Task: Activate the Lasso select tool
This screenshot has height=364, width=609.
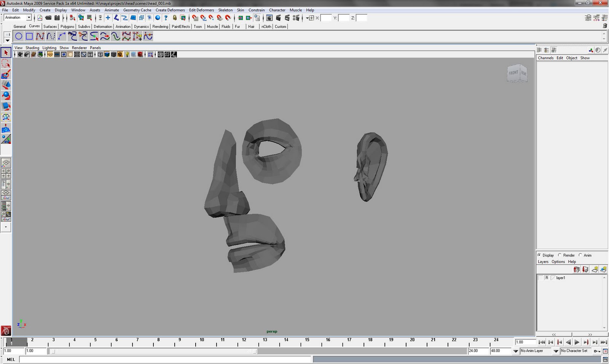Action: (x=6, y=64)
